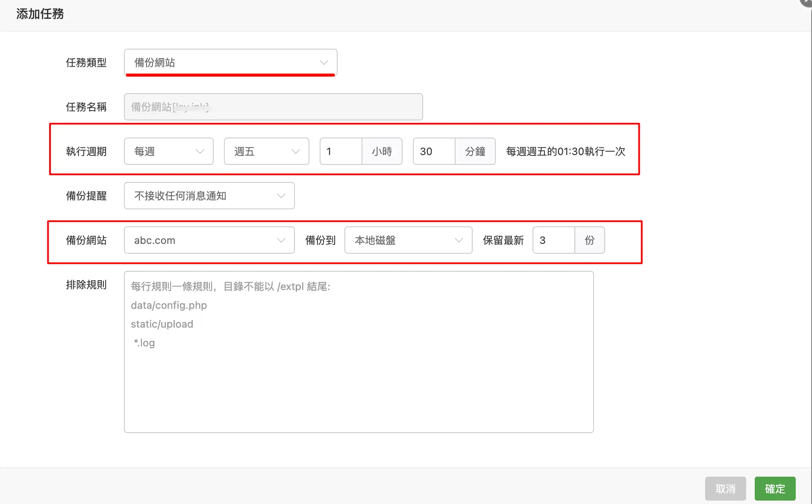Click the 排除規則 label

pos(86,284)
